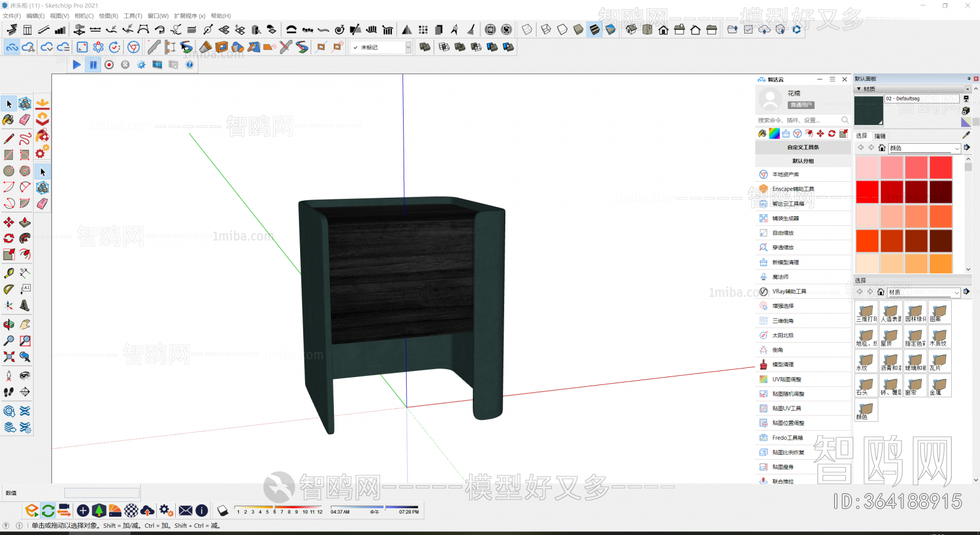Screen dimensions: 980x535
Task: Pause the animation playback
Action: click(92, 65)
